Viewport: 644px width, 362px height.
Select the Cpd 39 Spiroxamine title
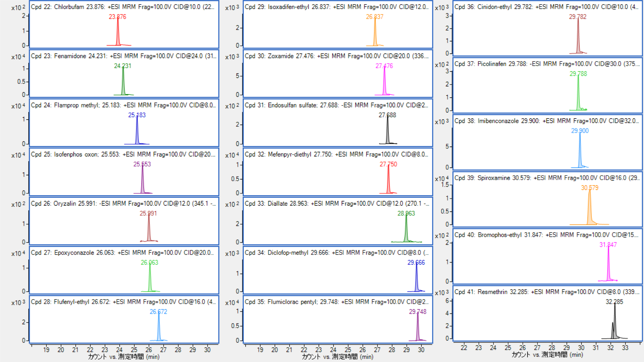tap(547, 178)
